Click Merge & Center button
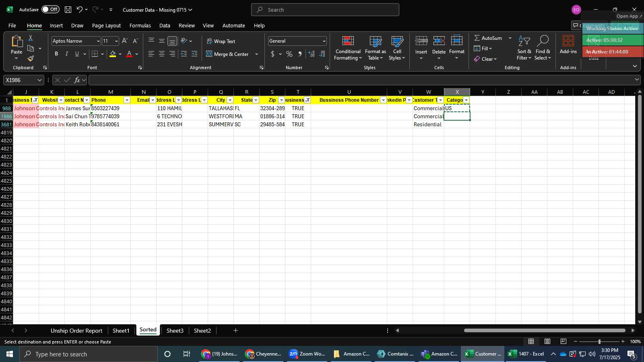644x362 pixels. click(227, 54)
